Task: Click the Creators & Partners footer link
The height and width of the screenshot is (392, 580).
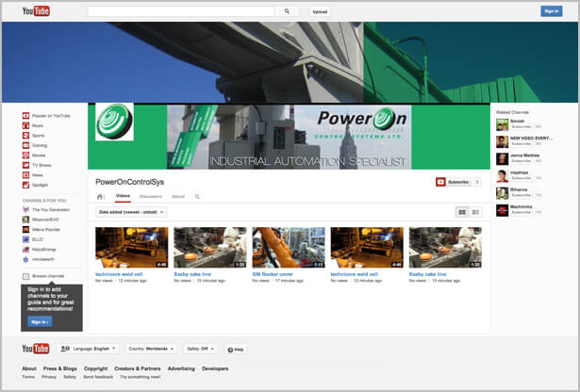Action: coord(138,368)
